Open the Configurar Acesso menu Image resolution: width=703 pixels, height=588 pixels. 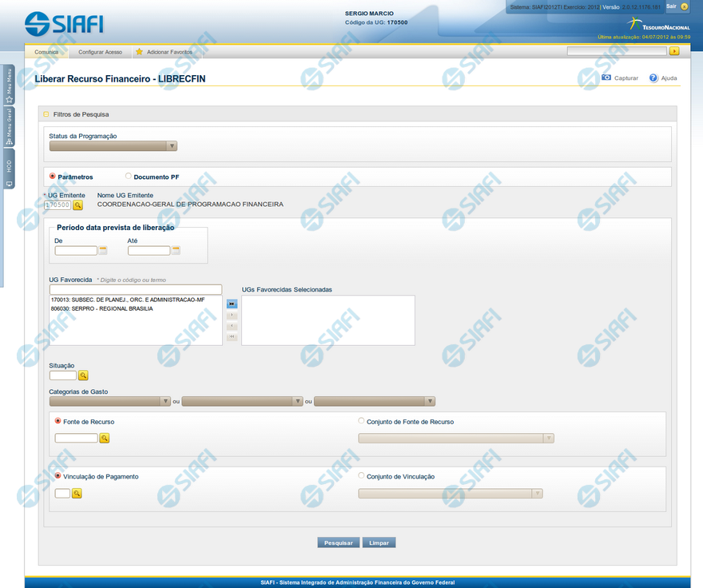click(100, 52)
